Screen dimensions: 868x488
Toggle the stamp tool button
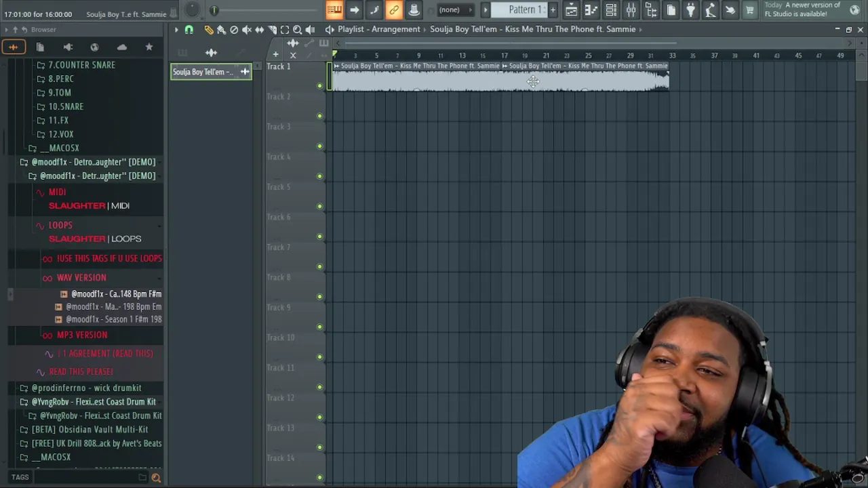click(414, 9)
